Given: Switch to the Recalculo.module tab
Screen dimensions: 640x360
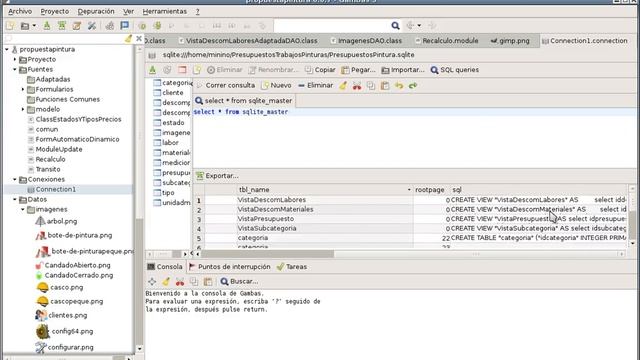Looking at the screenshot, I should (x=447, y=41).
